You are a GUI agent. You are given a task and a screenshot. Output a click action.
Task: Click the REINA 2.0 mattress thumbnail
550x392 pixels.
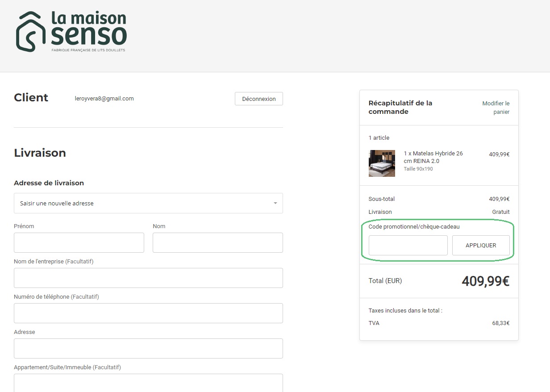click(382, 163)
